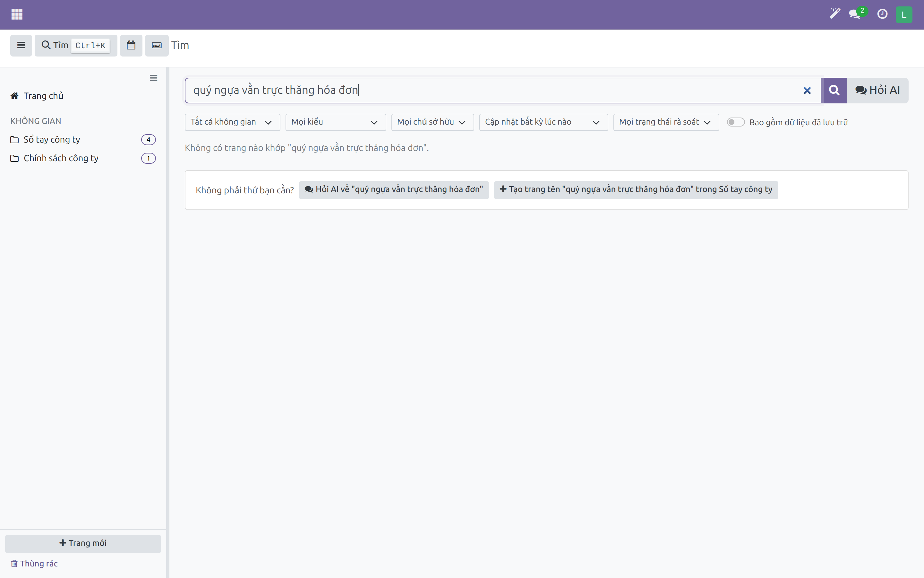Click the KHÔNG GIAN section heading

(x=36, y=121)
